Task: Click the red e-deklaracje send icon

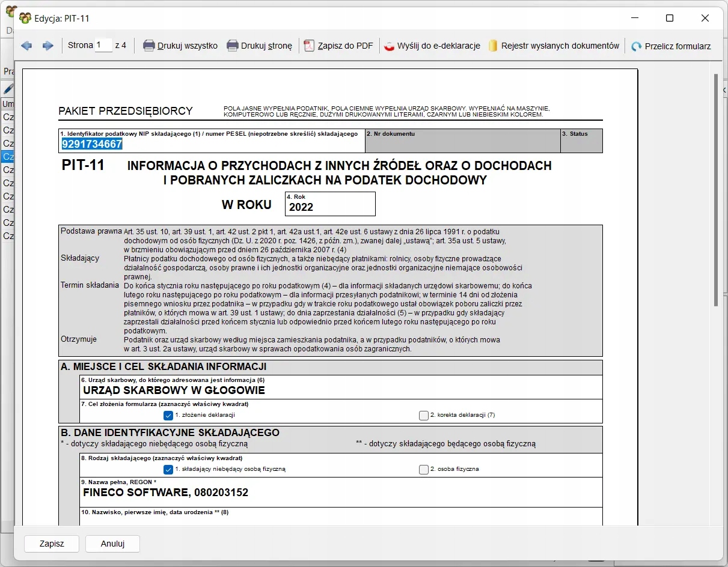Action: coord(389,46)
